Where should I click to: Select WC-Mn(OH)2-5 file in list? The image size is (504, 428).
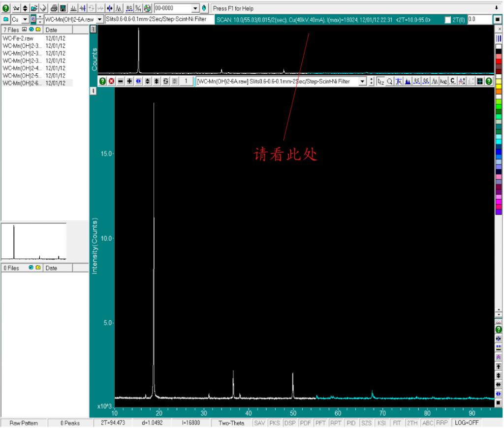(x=22, y=75)
